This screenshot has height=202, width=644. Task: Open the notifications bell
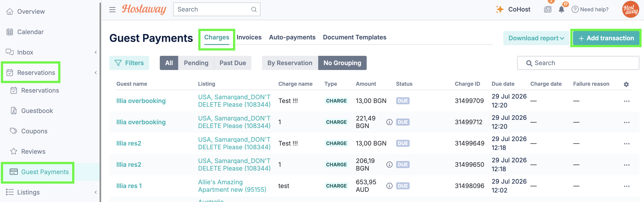561,10
